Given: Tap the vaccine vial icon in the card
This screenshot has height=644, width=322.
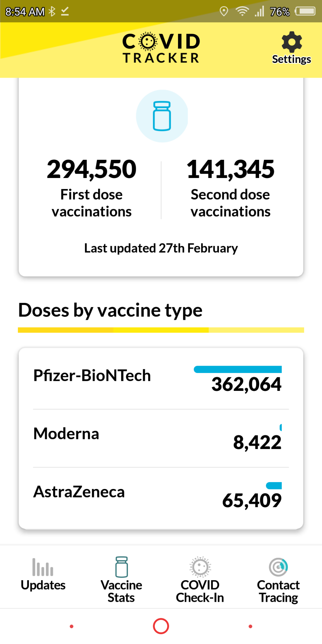Looking at the screenshot, I should [162, 116].
